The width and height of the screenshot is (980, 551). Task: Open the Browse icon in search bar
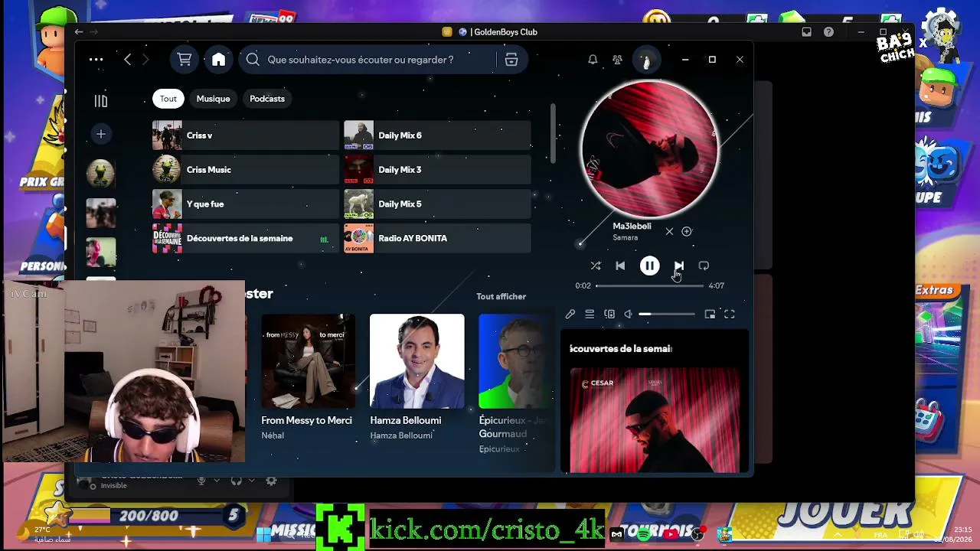511,60
